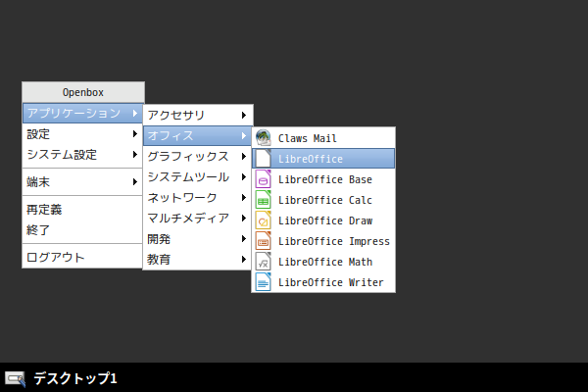Viewport: 588px width, 392px height.
Task: Open the オフィス submenu
Action: (x=198, y=136)
